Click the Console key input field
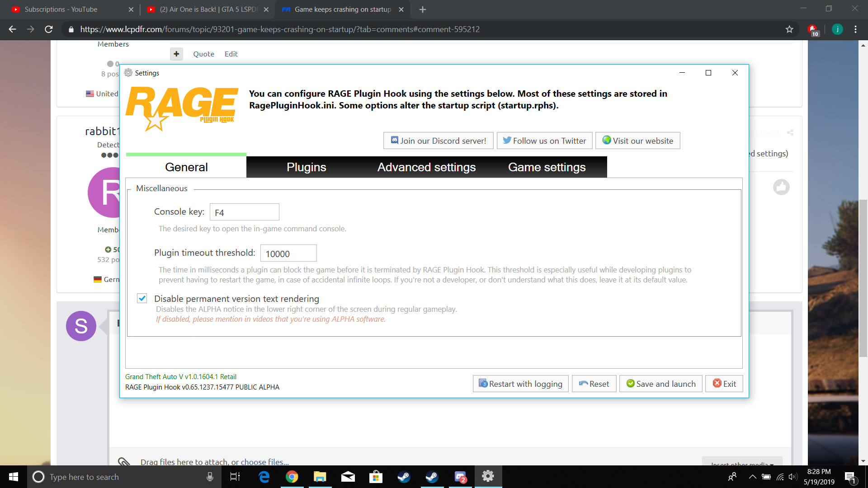The width and height of the screenshot is (868, 488). [244, 212]
